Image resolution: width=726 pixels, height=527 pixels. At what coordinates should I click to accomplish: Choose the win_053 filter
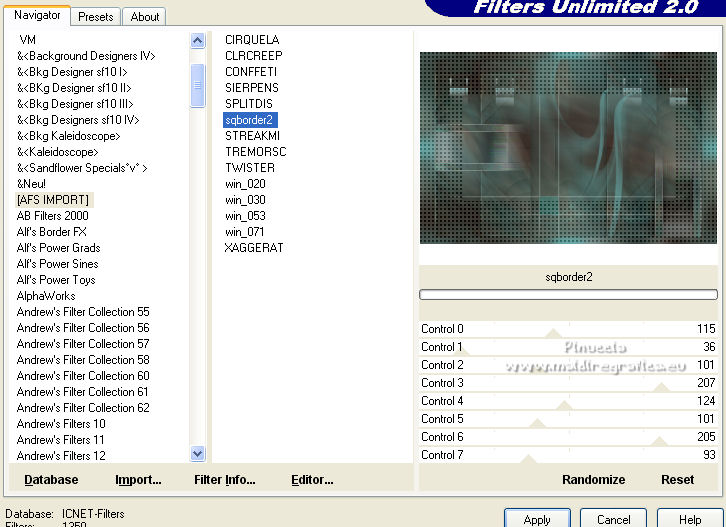[x=245, y=216]
